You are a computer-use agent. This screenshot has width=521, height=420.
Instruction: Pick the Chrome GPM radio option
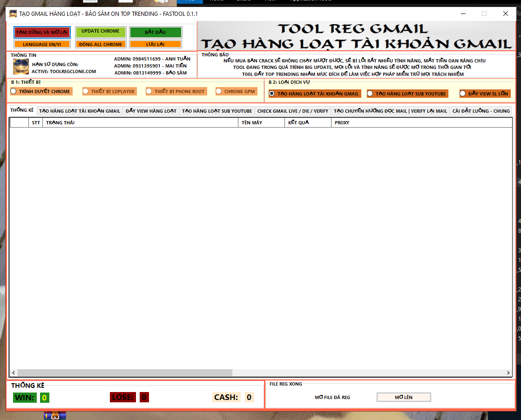pos(219,91)
